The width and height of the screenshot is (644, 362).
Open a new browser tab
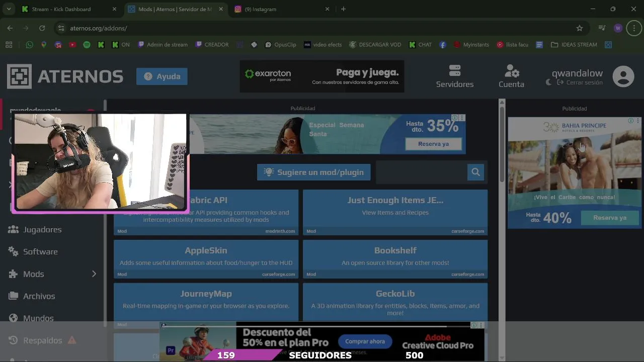tap(343, 9)
